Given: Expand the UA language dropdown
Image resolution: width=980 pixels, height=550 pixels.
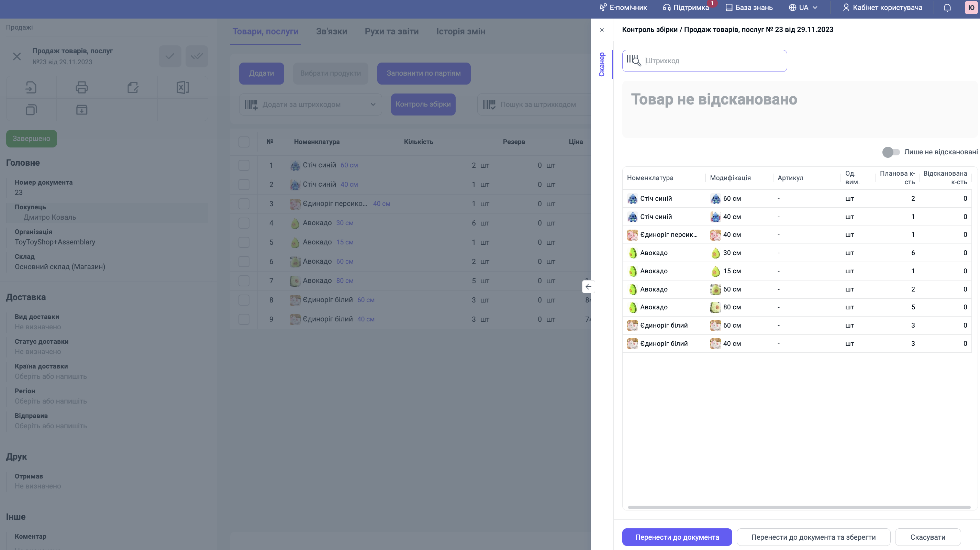Looking at the screenshot, I should [804, 8].
